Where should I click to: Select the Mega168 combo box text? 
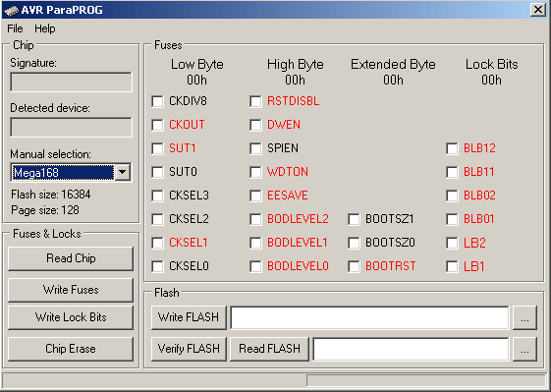click(63, 172)
